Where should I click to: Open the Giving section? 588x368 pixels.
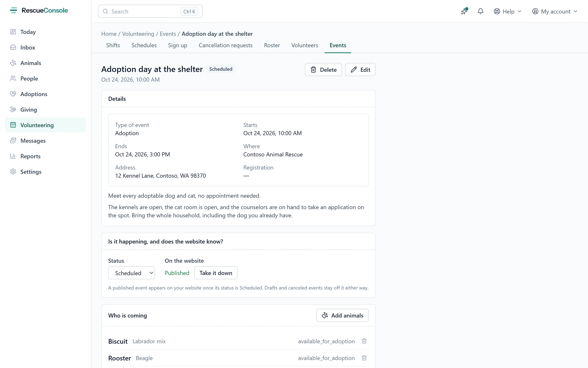pos(46,110)
